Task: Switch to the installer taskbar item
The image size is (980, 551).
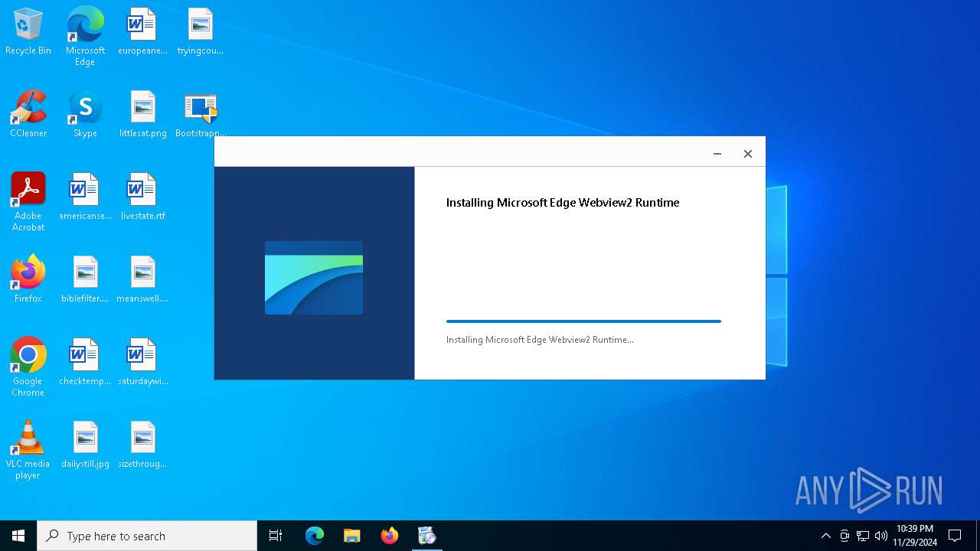Action: (x=426, y=536)
